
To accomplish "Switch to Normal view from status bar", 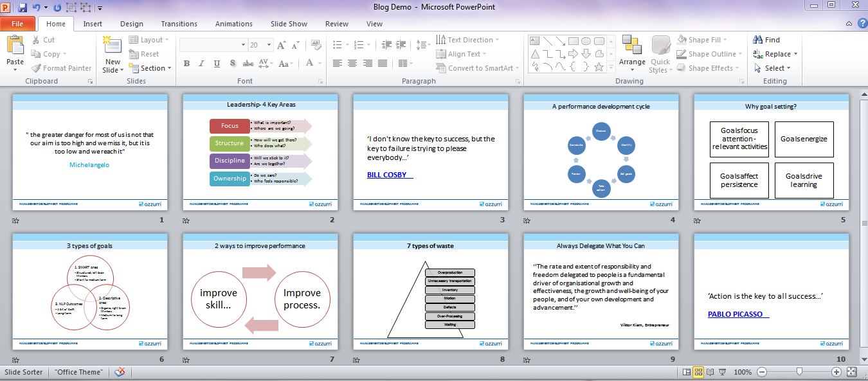I will pyautogui.click(x=687, y=372).
